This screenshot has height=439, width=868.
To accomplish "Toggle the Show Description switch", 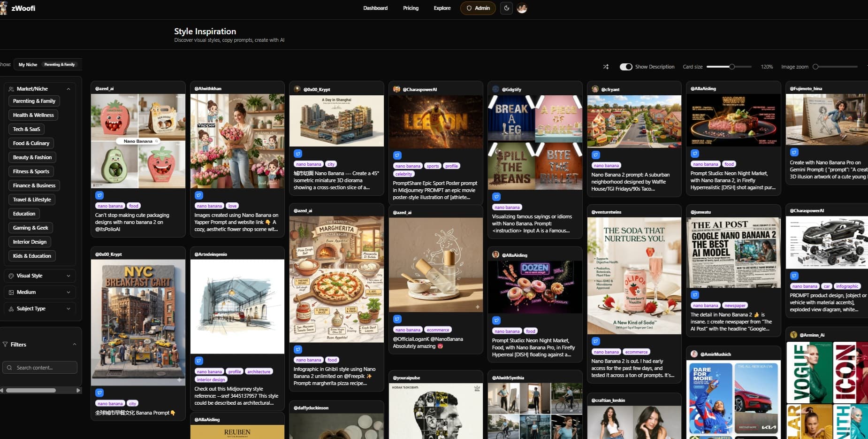I will point(626,67).
